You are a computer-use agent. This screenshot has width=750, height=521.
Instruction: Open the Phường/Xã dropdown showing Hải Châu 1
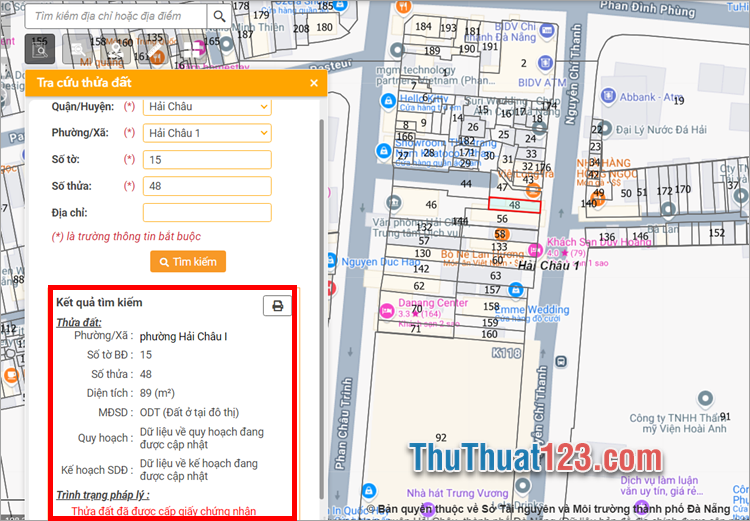(207, 133)
